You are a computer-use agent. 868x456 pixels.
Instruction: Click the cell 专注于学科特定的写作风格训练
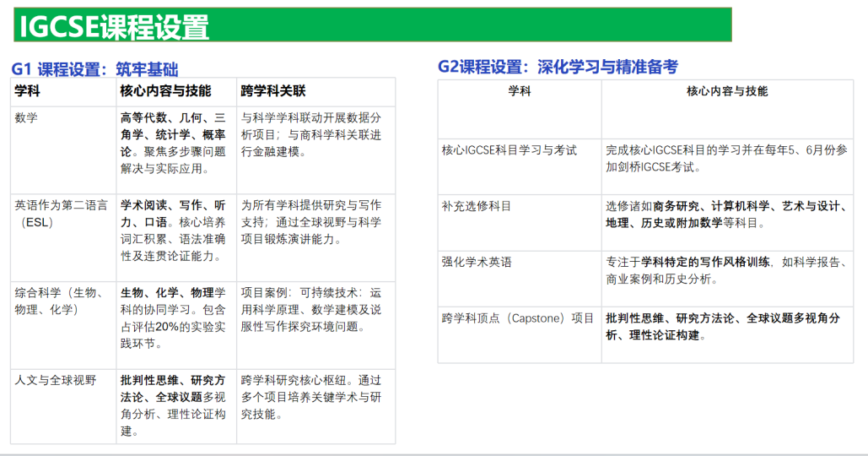click(x=727, y=279)
